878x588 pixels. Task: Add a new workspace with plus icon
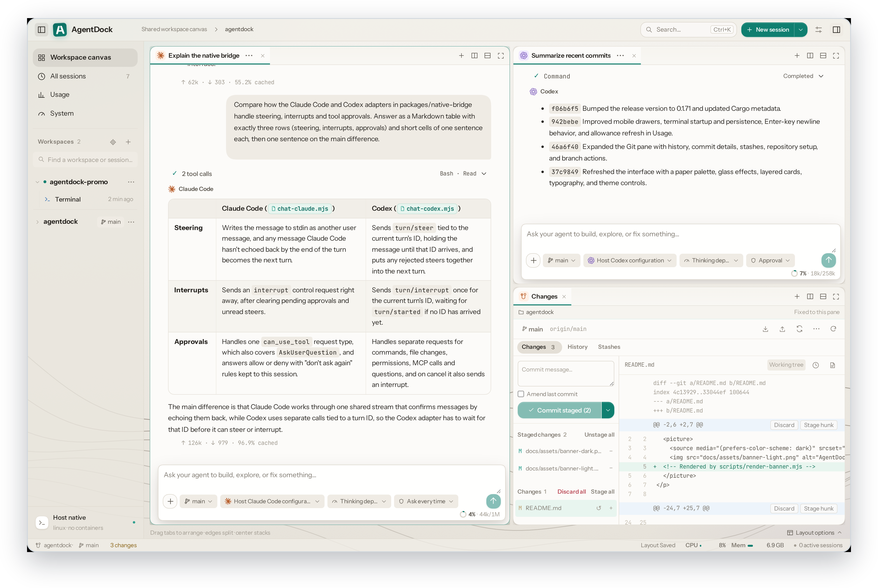pos(128,142)
